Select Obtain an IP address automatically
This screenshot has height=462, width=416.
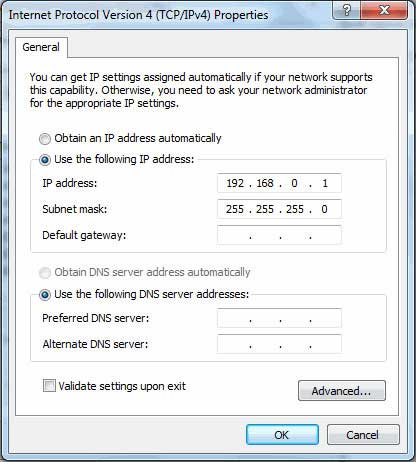click(x=45, y=139)
